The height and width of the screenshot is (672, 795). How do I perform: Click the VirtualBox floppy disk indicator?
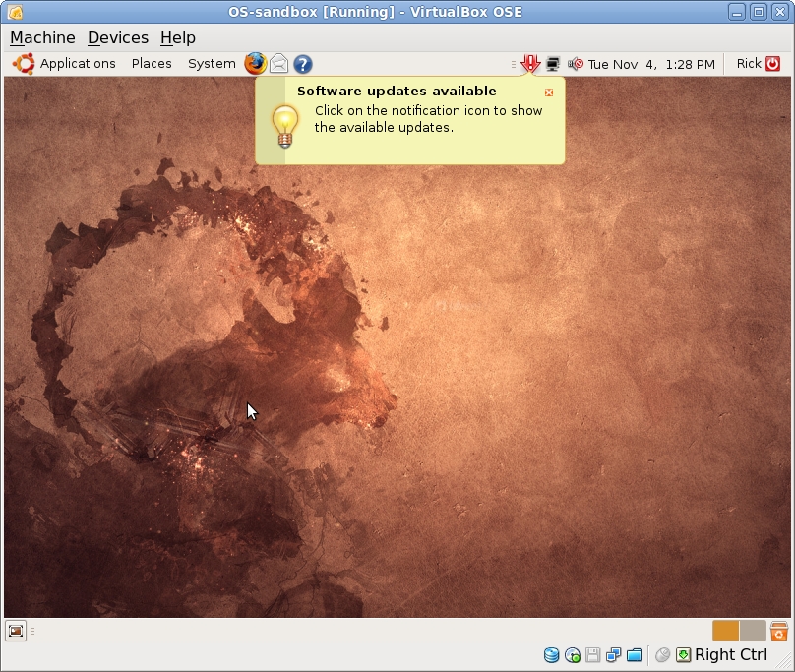click(x=592, y=655)
